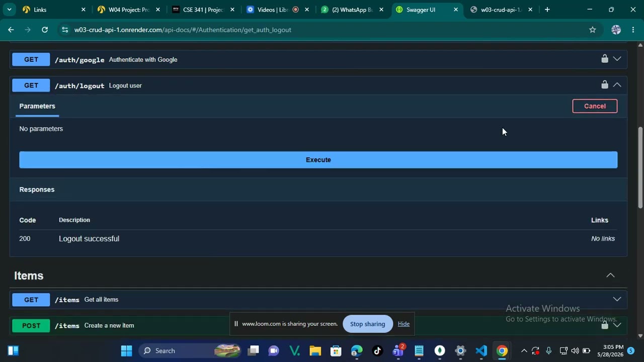Click the Execute button
The width and height of the screenshot is (644, 362).
click(318, 160)
